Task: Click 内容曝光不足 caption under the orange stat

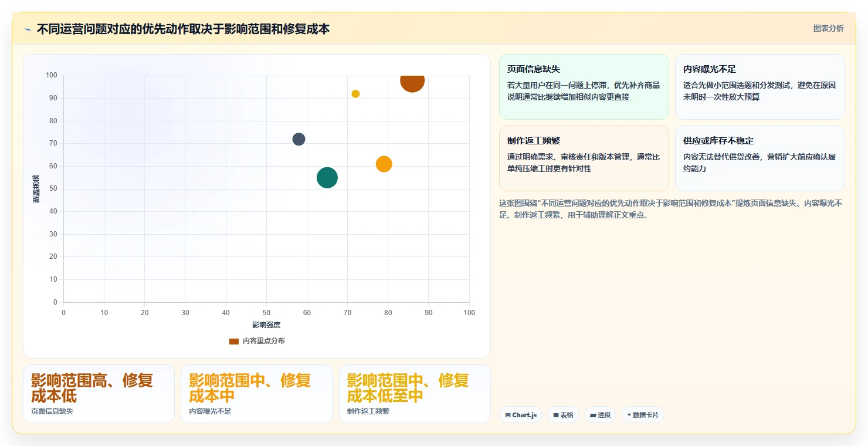Action: (210, 411)
